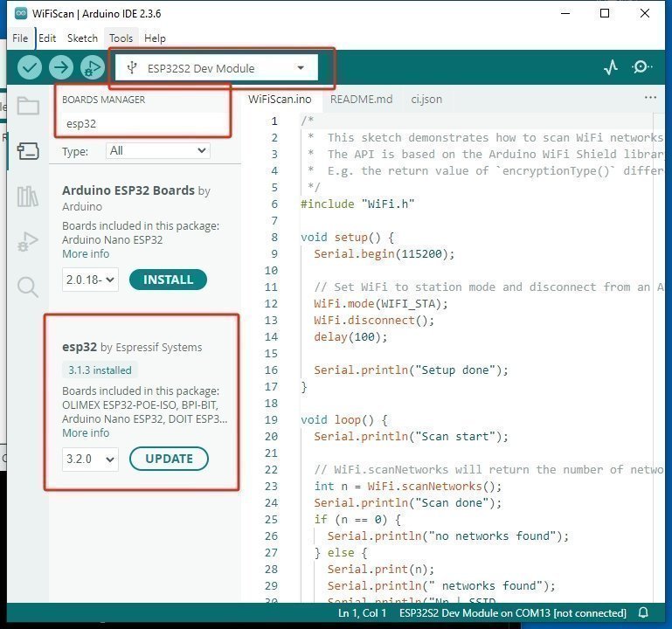Update the esp32 Espressif package

point(169,459)
